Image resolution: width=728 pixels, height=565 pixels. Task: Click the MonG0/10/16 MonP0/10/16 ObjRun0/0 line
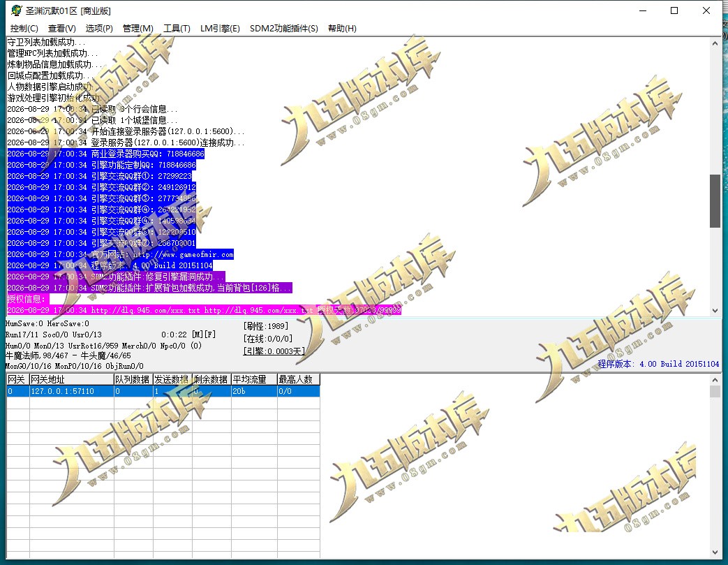(x=74, y=366)
